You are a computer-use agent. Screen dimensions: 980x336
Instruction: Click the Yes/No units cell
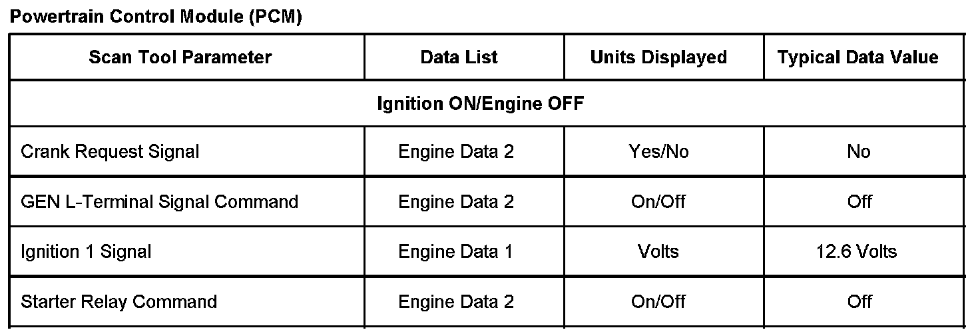[658, 152]
